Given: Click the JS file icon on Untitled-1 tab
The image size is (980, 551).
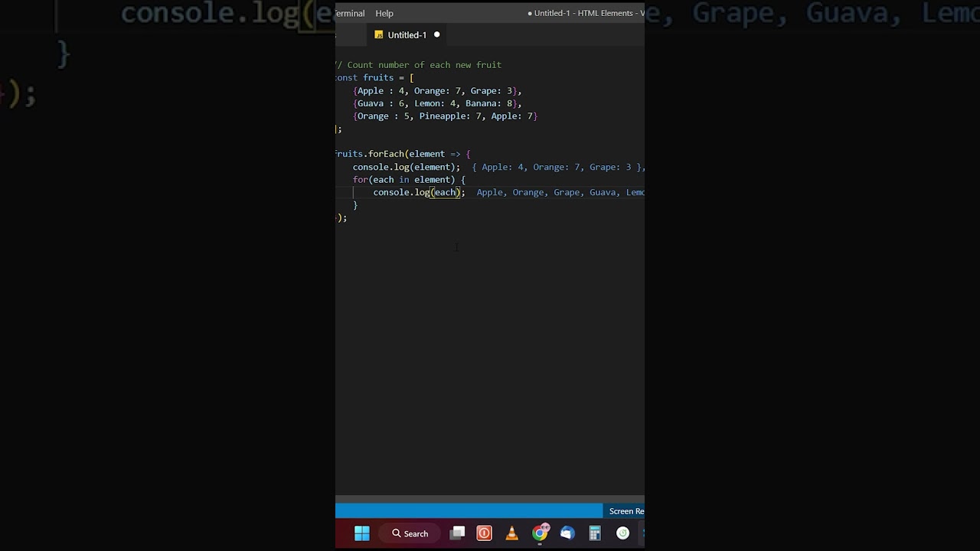Looking at the screenshot, I should (378, 35).
